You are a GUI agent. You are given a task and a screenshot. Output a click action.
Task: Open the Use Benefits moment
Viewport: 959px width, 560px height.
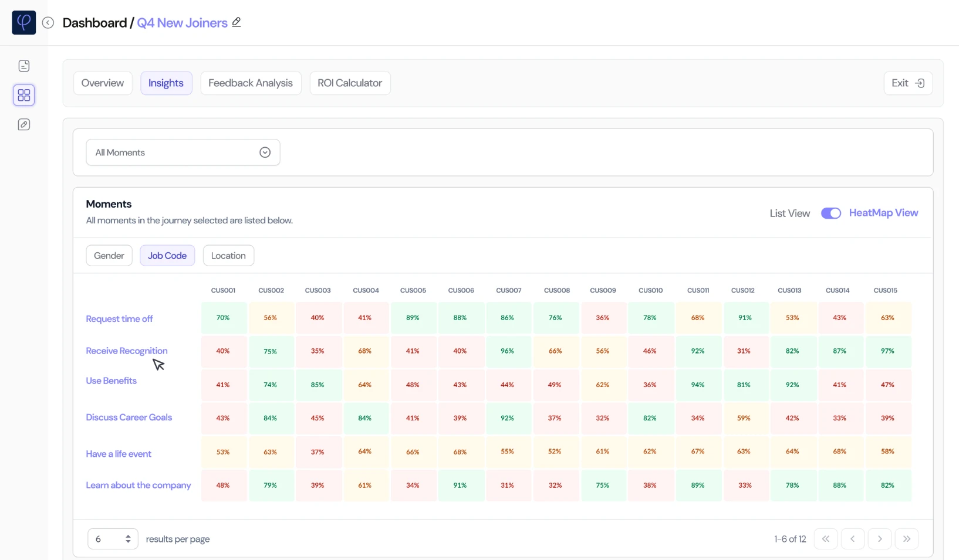pyautogui.click(x=111, y=381)
